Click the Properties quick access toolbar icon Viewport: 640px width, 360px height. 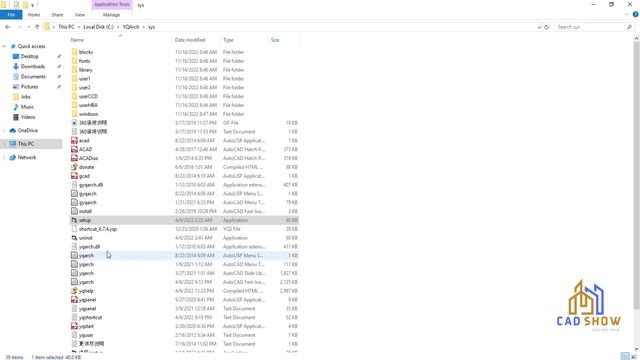[16, 5]
